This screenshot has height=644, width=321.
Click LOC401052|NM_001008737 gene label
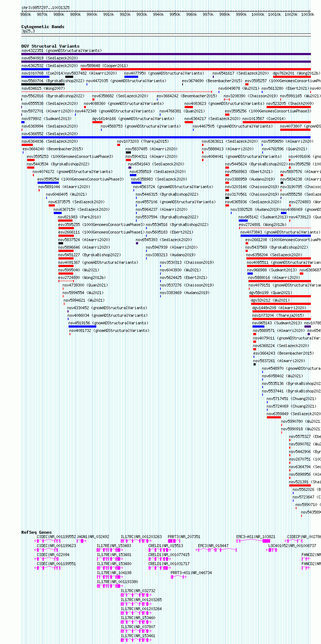point(292,546)
